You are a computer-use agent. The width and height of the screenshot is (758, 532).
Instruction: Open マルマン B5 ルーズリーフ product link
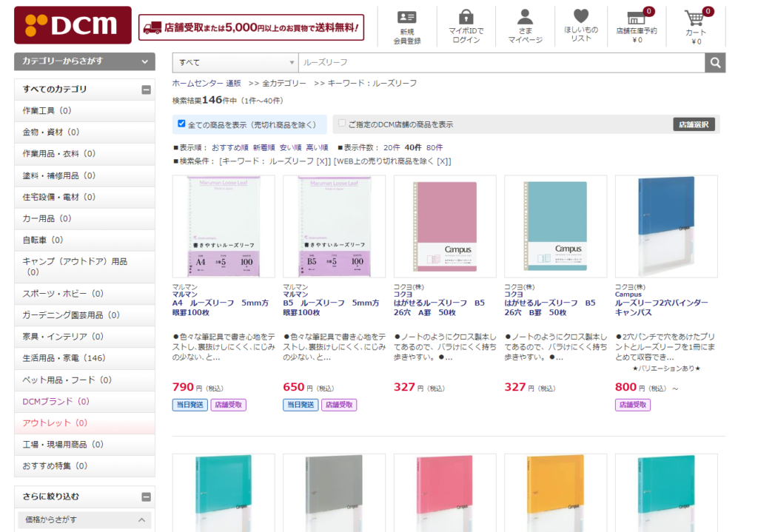coord(332,308)
